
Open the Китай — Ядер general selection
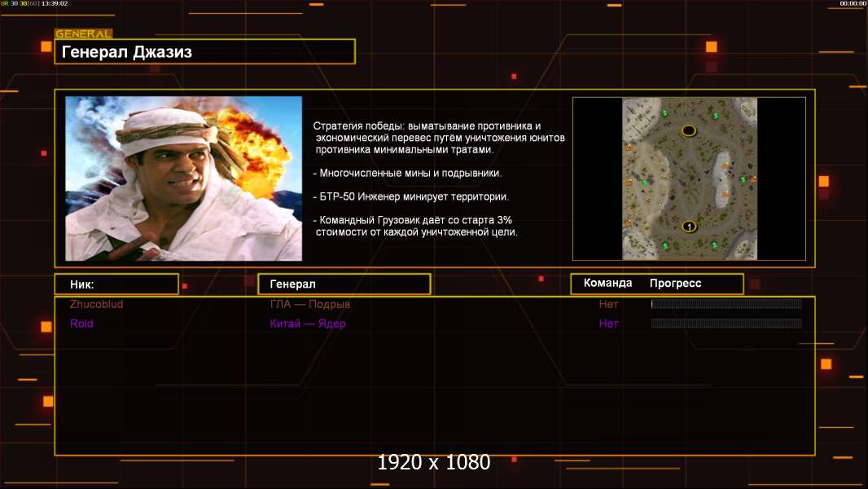(308, 324)
